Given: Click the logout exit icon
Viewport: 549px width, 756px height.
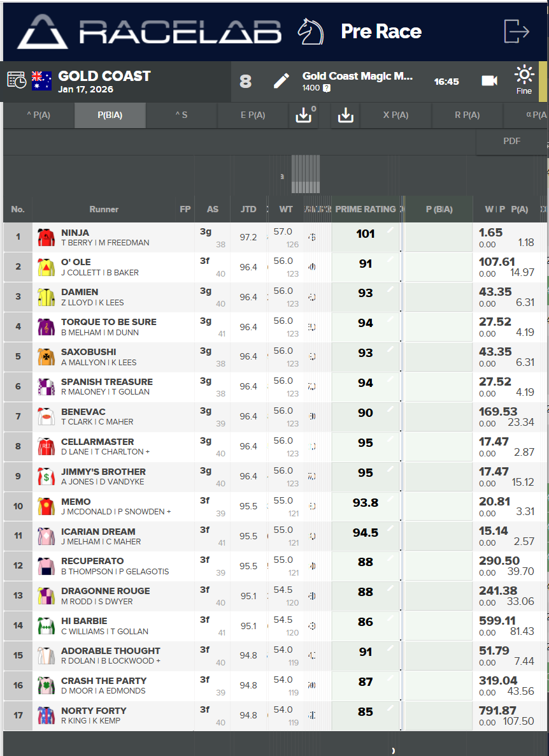Looking at the screenshot, I should (x=517, y=31).
